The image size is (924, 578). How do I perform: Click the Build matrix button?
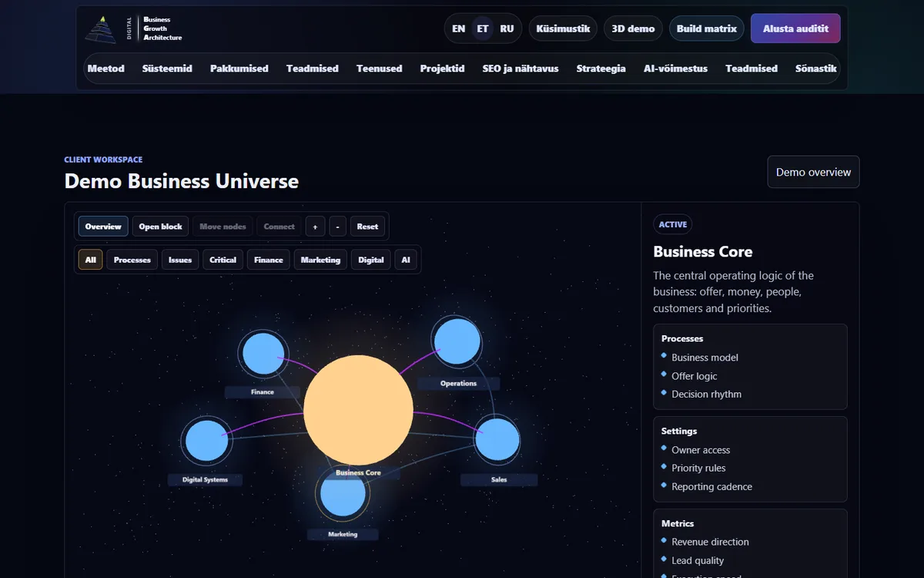pos(707,29)
